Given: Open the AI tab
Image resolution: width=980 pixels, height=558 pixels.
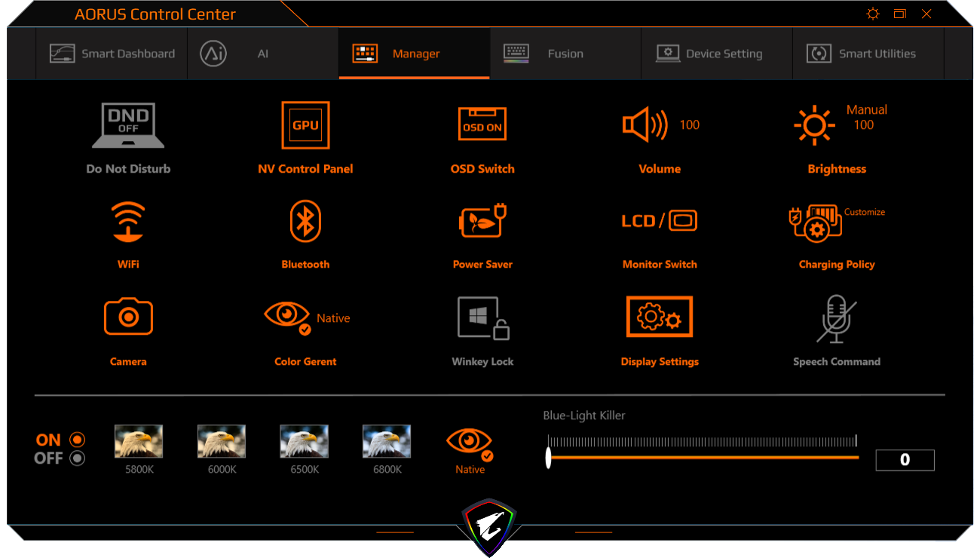Looking at the screenshot, I should click(263, 54).
